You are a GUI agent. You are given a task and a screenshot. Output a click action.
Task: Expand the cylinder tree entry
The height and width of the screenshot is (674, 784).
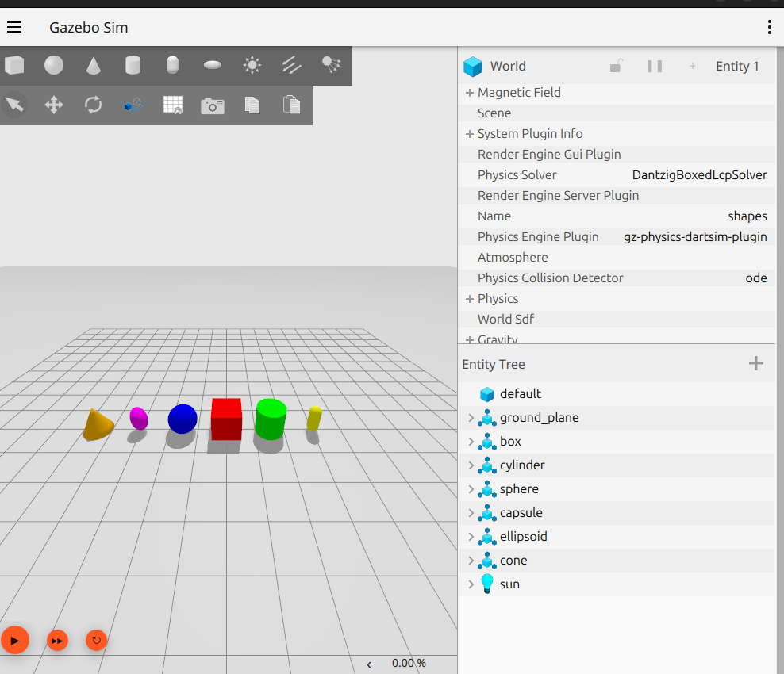(471, 465)
